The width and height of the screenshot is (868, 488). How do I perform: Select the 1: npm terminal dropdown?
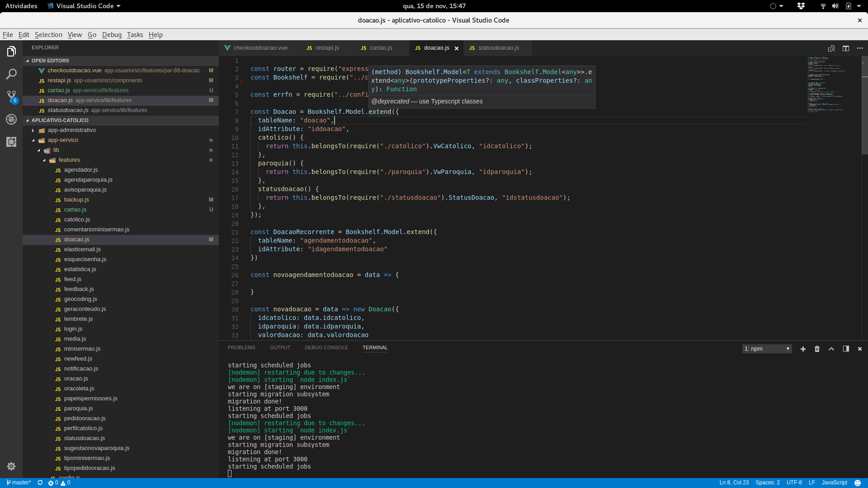click(767, 349)
